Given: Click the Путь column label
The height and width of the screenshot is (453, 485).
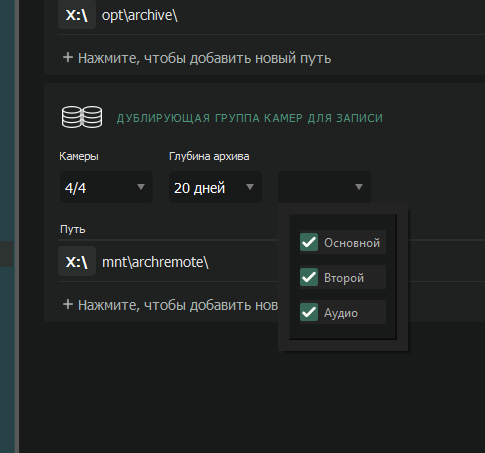Looking at the screenshot, I should (73, 229).
